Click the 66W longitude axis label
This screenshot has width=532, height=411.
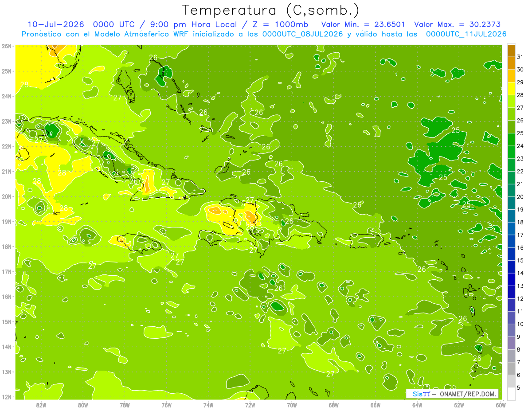(x=376, y=405)
